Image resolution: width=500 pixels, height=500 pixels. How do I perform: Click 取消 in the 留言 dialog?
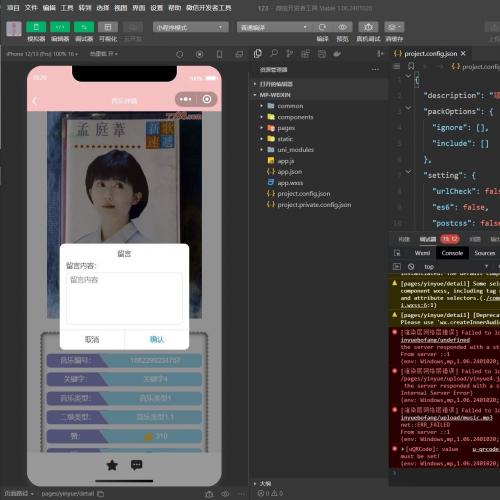point(92,339)
